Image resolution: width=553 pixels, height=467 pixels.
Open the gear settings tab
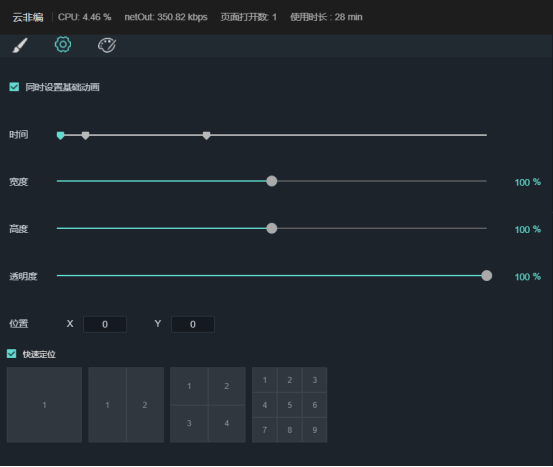coord(63,44)
